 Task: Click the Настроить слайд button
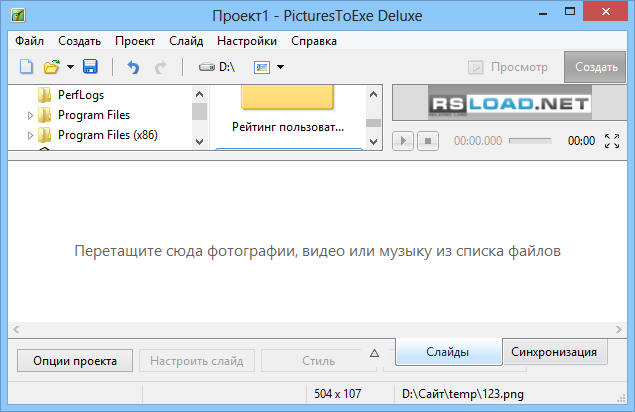pos(197,361)
